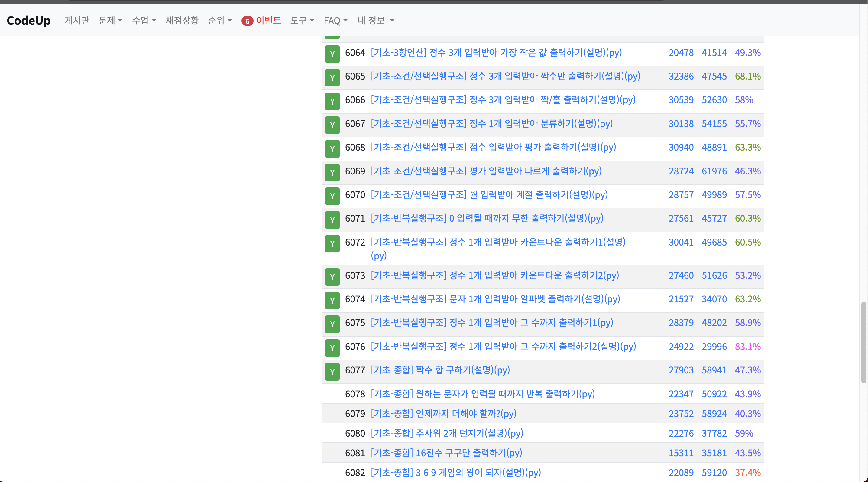868x482 pixels.
Task: Open problem 6078 about repeating output
Action: point(482,394)
